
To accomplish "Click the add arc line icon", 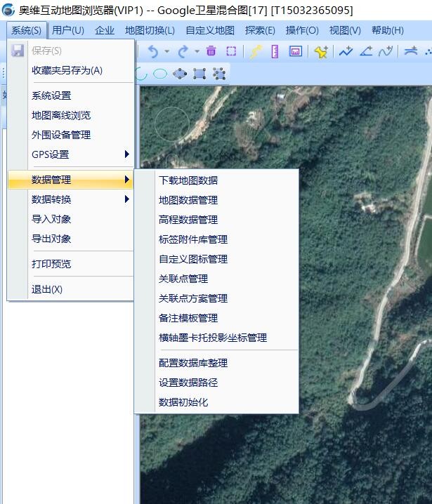I will coord(411,51).
